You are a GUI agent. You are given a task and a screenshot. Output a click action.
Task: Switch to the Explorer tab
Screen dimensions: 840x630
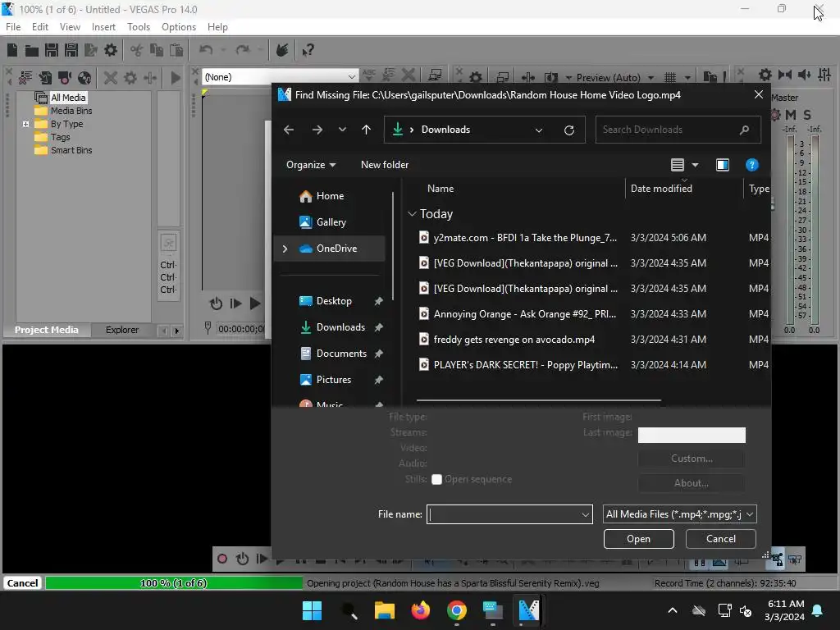pos(121,330)
